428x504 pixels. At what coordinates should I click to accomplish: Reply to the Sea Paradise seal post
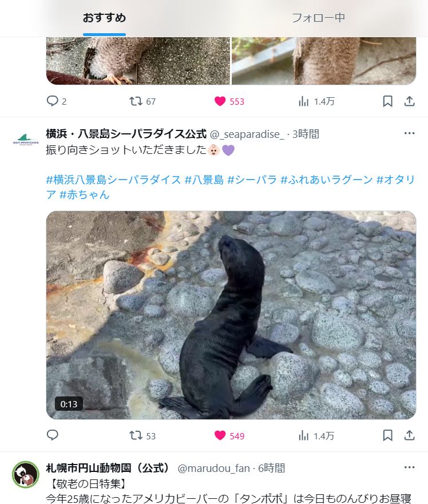pos(53,435)
